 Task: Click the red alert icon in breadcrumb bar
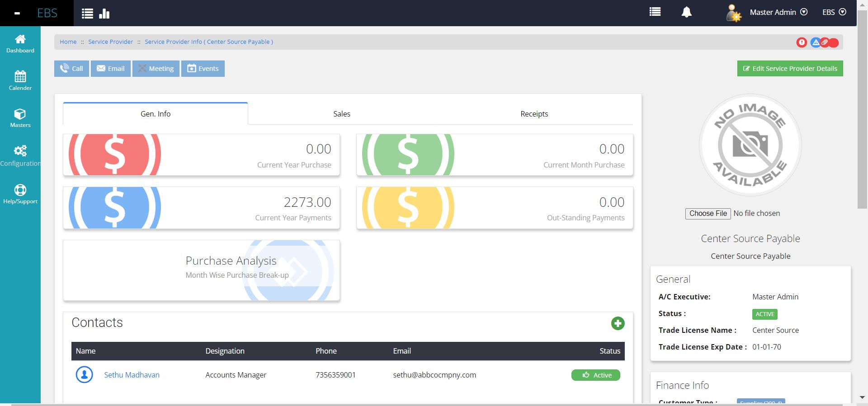pos(802,42)
